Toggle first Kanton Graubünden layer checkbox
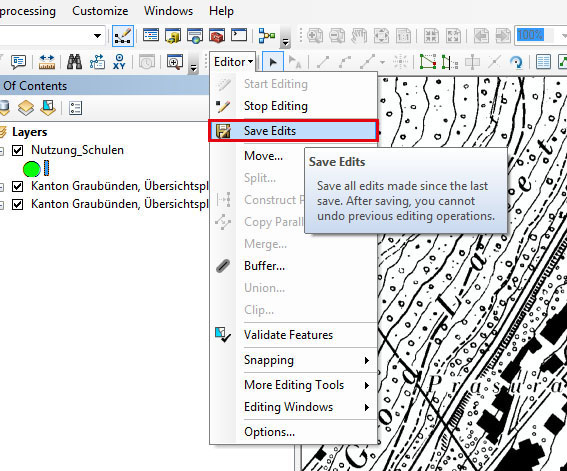The image size is (567, 471). [17, 186]
